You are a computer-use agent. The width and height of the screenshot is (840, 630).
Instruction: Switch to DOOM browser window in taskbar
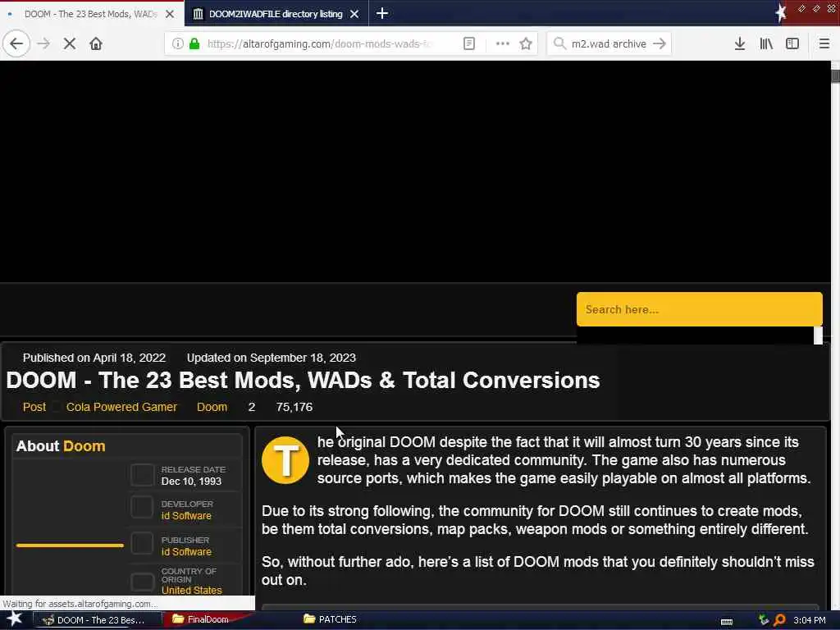coord(98,620)
